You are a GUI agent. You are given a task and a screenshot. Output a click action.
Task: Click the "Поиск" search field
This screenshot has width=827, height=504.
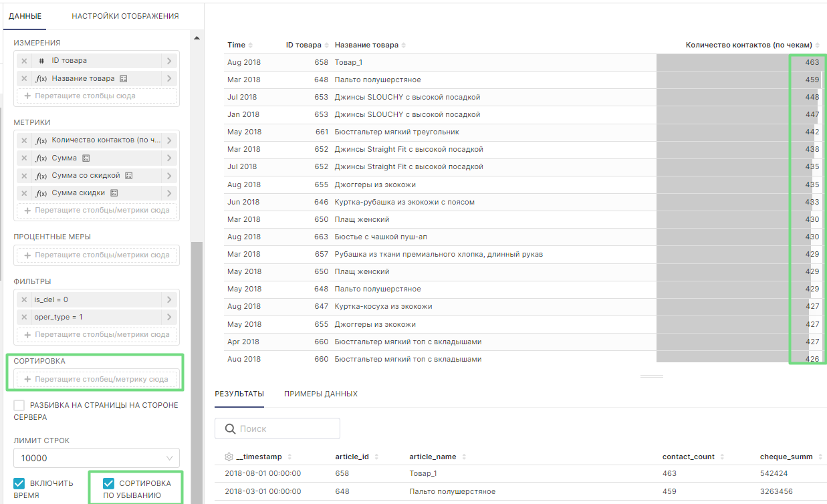(x=277, y=429)
